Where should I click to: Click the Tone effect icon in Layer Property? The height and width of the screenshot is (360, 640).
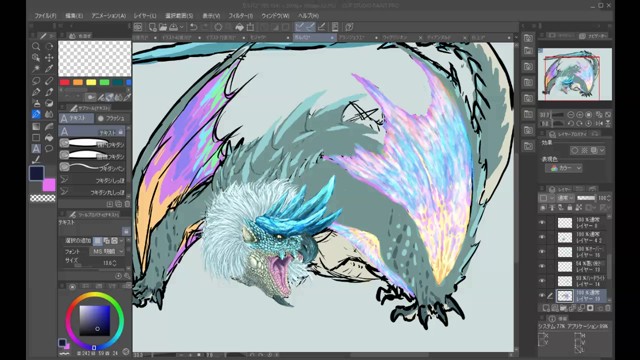[584, 151]
